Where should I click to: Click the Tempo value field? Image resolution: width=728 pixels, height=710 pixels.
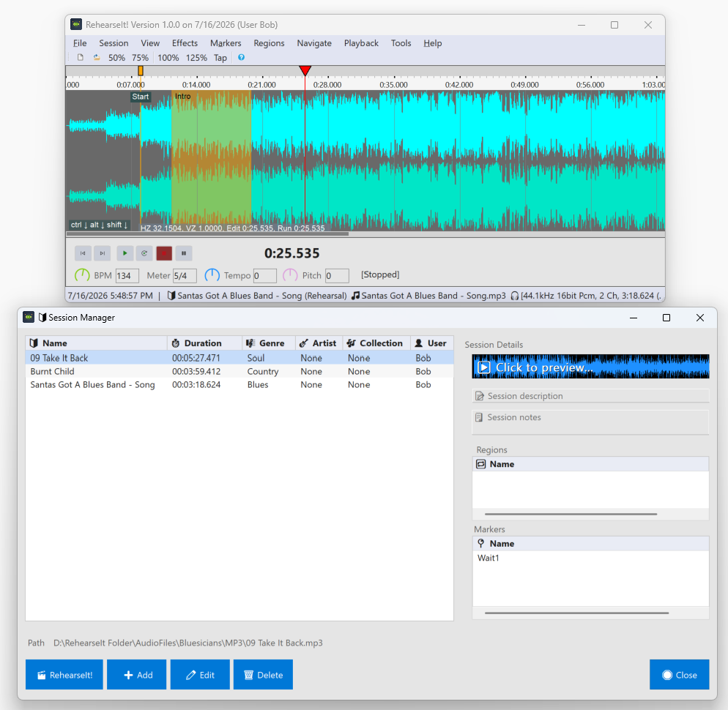point(265,276)
